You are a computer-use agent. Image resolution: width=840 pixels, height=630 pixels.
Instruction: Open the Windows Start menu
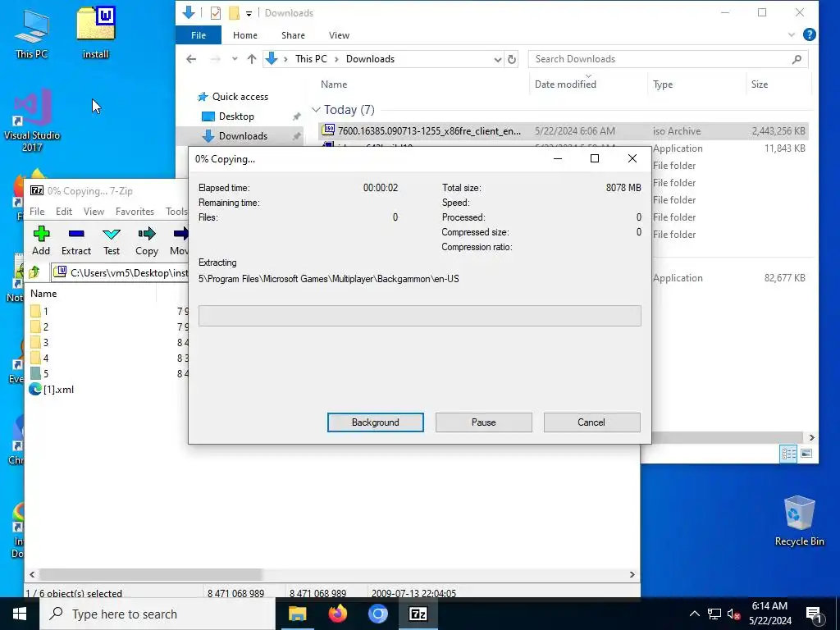pos(20,614)
